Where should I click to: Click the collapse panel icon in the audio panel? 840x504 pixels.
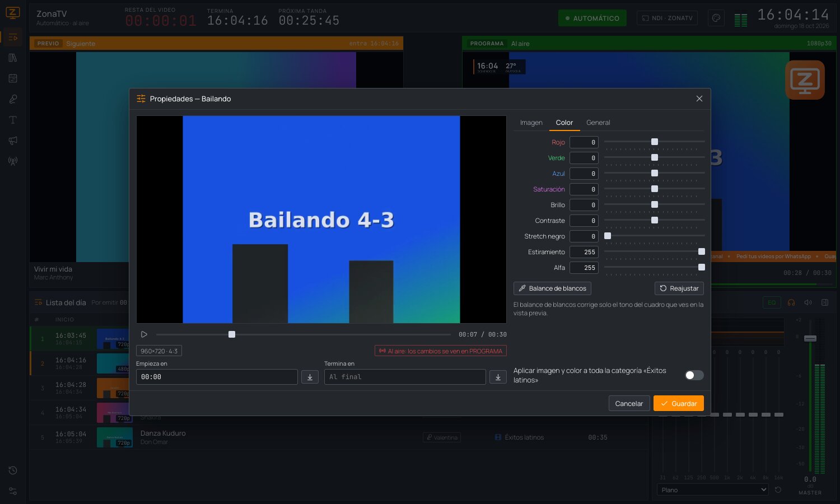click(x=825, y=302)
